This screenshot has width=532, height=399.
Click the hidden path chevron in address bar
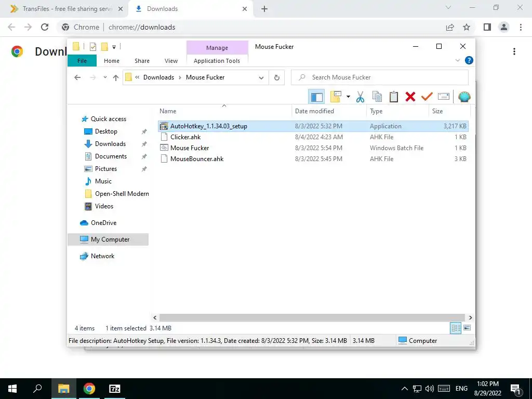137,77
